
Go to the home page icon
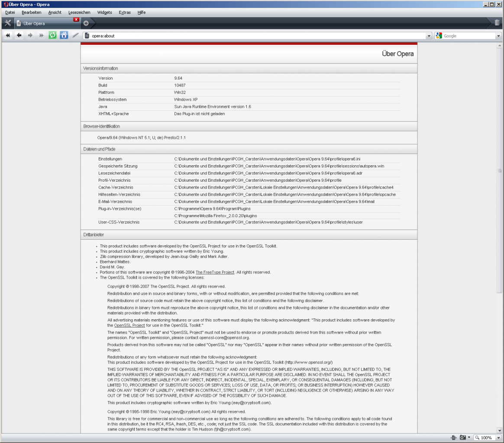click(x=64, y=35)
